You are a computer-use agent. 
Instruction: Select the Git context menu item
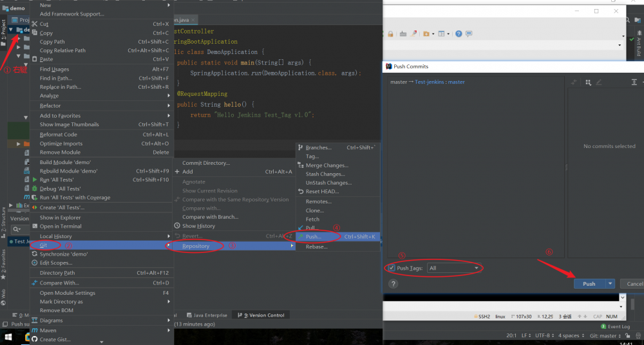pos(102,245)
